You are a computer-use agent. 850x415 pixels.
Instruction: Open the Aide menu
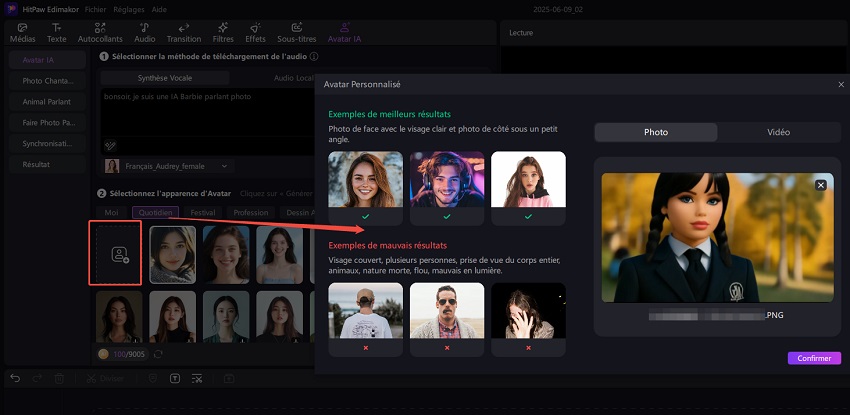[x=159, y=9]
